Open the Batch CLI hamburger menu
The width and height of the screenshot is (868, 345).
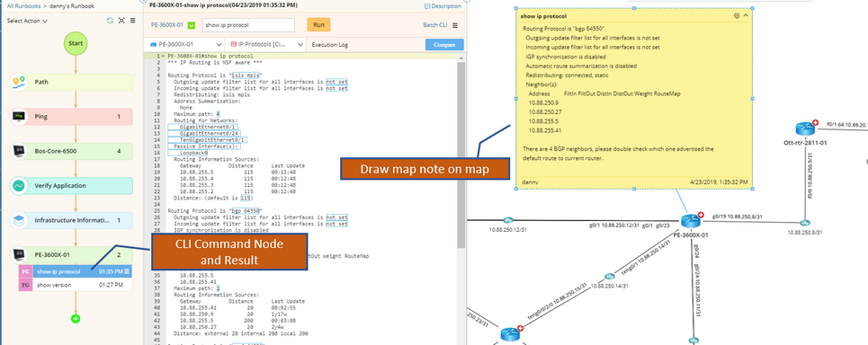pyautogui.click(x=455, y=25)
